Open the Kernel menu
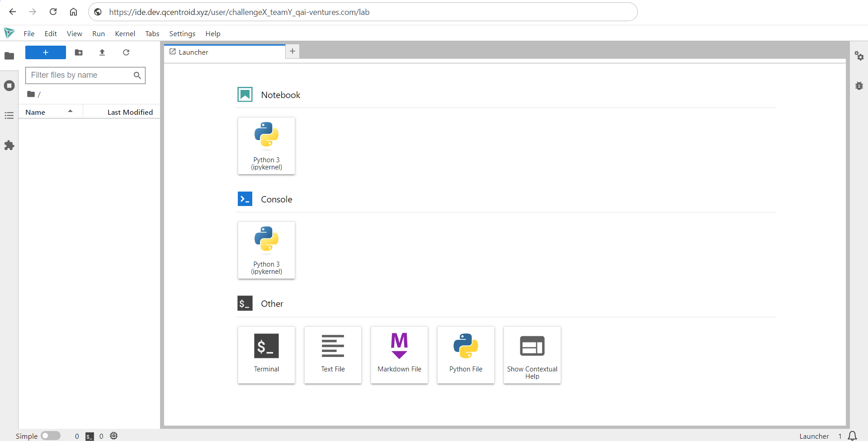This screenshot has width=868, height=441. [x=125, y=34]
